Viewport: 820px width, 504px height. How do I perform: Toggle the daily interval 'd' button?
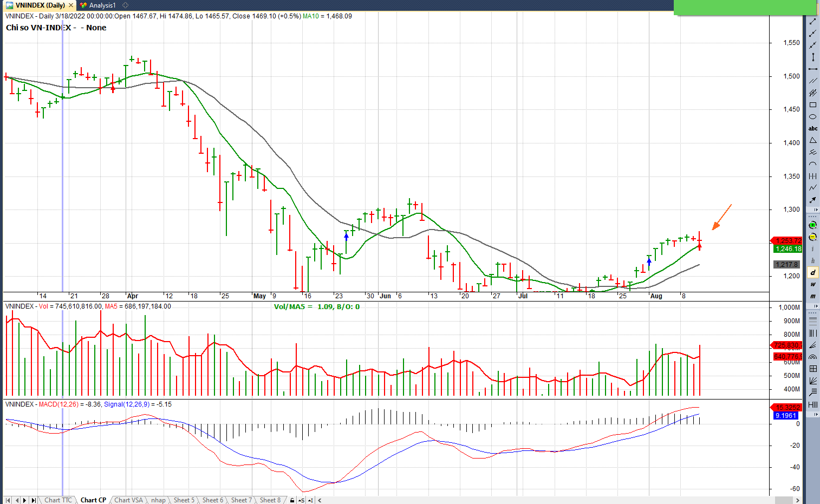[x=813, y=272]
